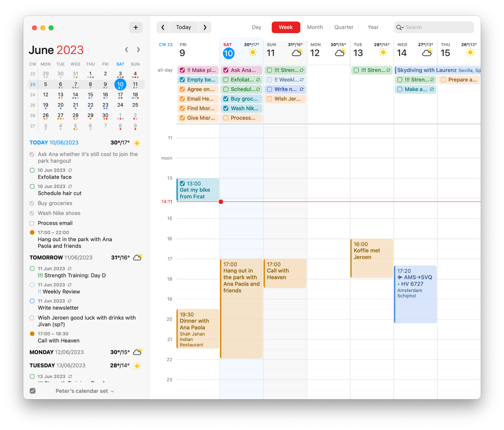The height and width of the screenshot is (430, 504).
Task: Click in the Search field
Action: (x=434, y=27)
